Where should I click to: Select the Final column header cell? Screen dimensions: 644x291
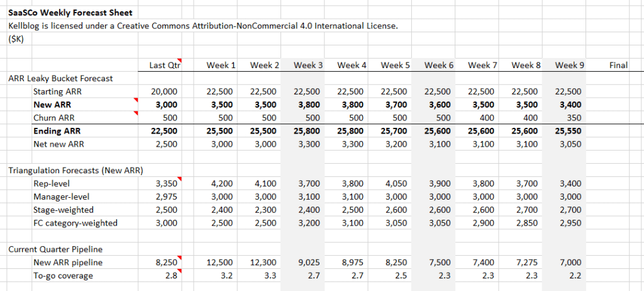pos(618,65)
